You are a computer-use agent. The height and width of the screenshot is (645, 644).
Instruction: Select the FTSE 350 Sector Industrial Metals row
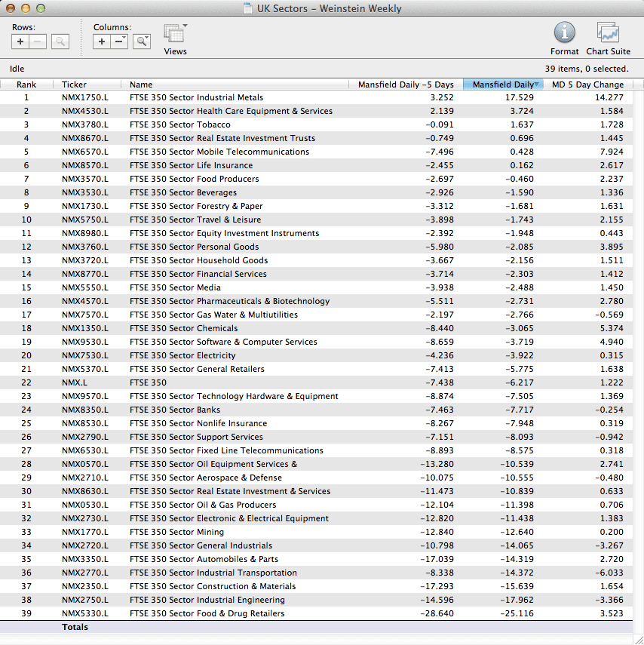pos(196,97)
